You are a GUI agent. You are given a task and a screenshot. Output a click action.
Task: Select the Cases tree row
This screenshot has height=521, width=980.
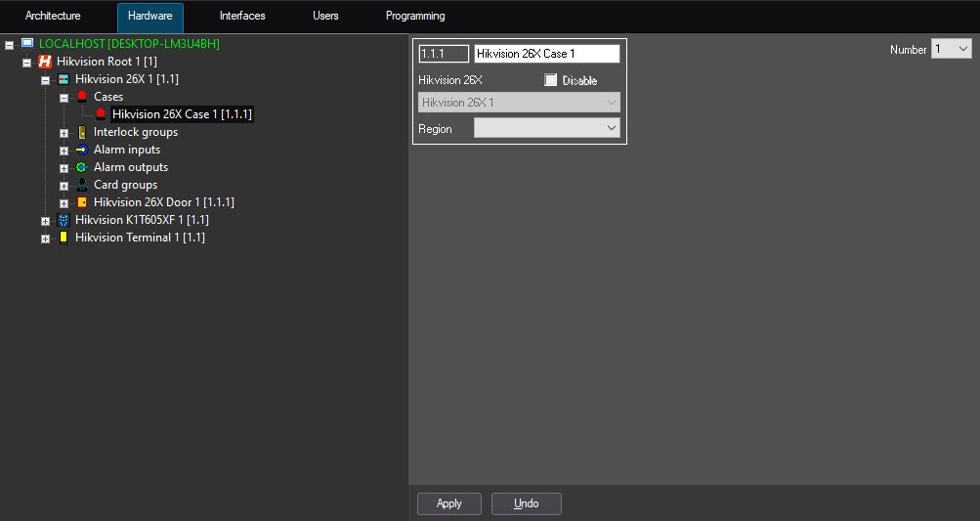click(x=108, y=97)
